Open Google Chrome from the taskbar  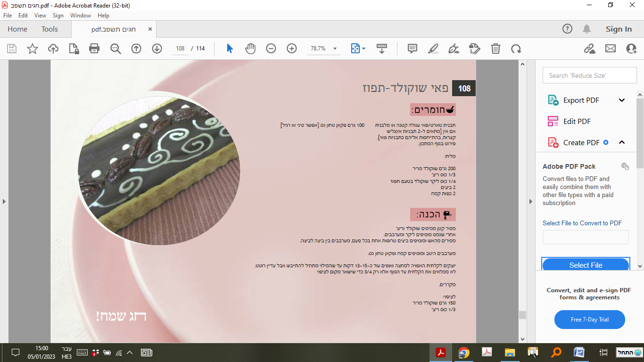click(x=464, y=353)
